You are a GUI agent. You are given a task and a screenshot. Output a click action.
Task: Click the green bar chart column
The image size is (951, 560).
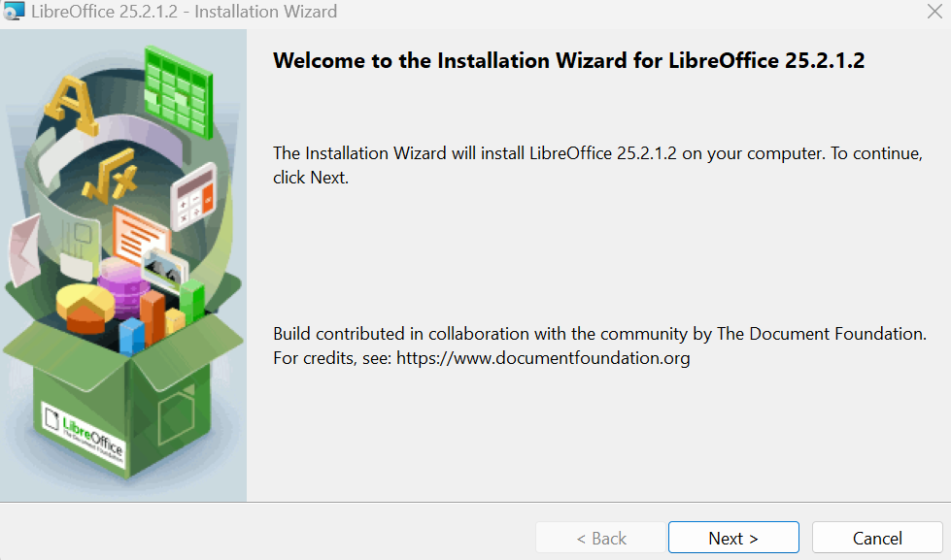tap(192, 301)
